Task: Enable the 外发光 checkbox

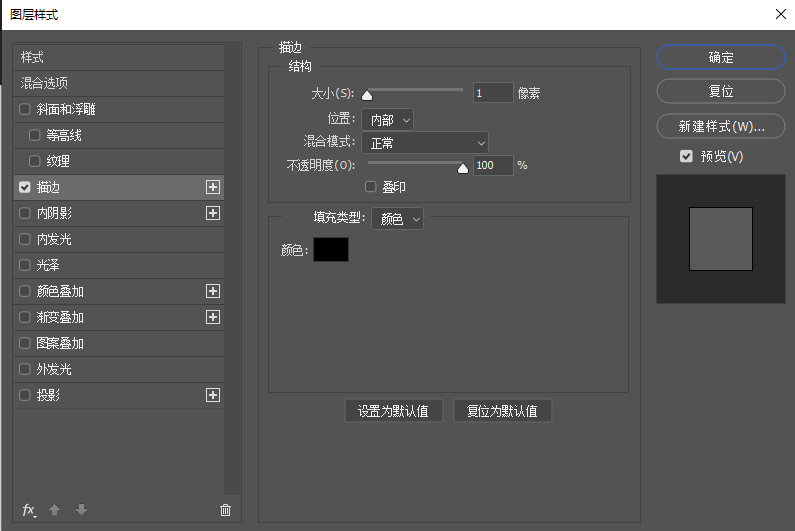Action: (24, 369)
